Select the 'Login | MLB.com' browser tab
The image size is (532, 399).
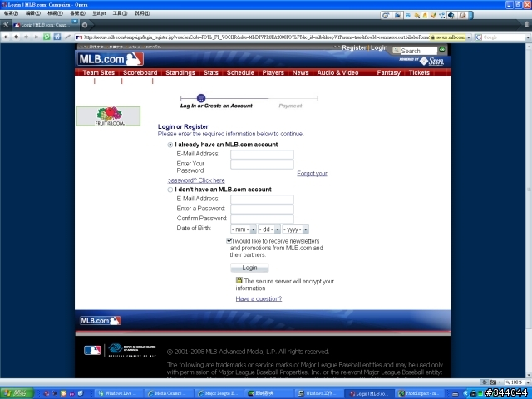tap(44, 25)
